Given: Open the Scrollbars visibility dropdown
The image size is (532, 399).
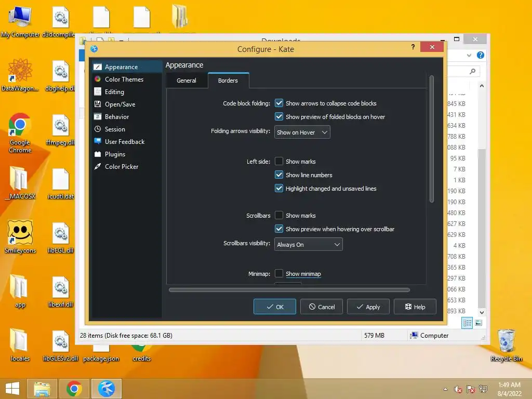Looking at the screenshot, I should (309, 244).
